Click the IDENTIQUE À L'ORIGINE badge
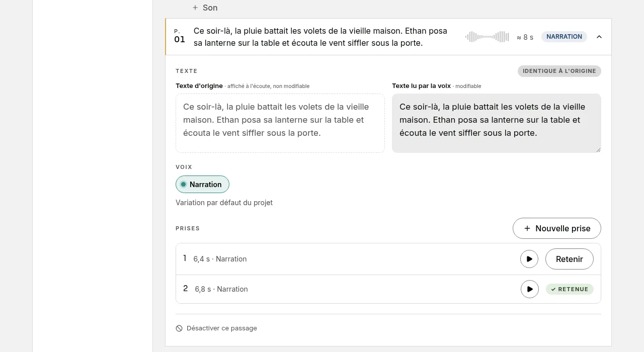 tap(559, 71)
